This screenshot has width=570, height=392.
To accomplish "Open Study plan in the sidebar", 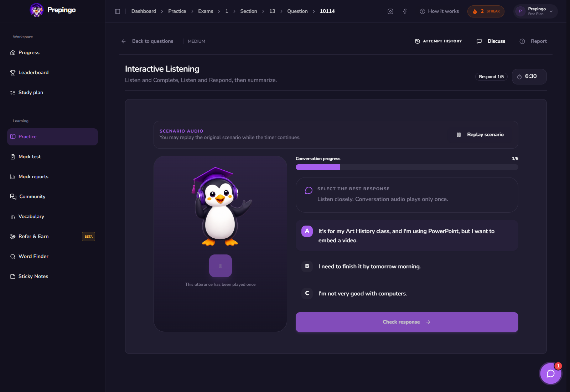I will 52,93.
